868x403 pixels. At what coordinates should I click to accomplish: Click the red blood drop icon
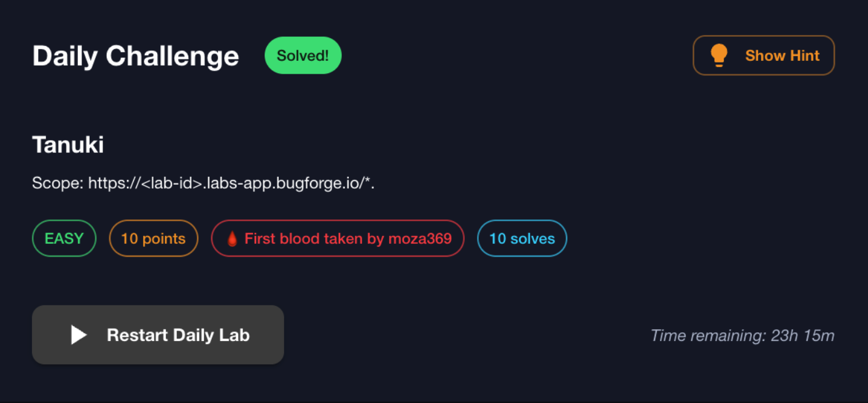point(232,238)
